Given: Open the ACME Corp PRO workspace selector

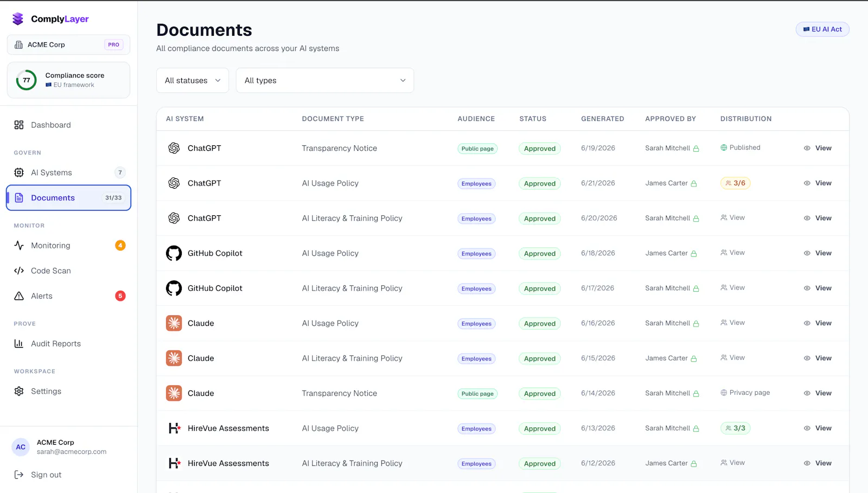Looking at the screenshot, I should [x=68, y=44].
